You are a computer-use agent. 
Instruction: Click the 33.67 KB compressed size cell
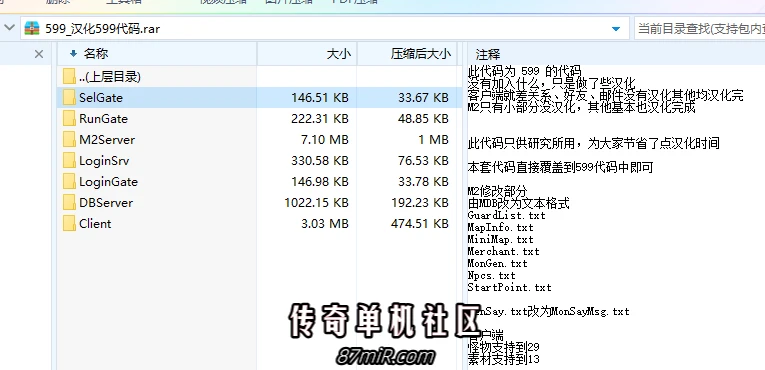pos(423,98)
